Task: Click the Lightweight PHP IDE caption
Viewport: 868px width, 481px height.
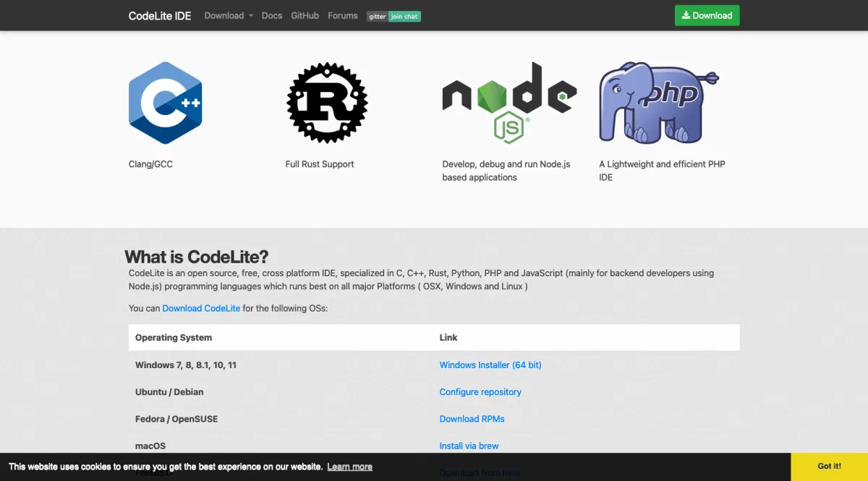Action: (x=662, y=171)
